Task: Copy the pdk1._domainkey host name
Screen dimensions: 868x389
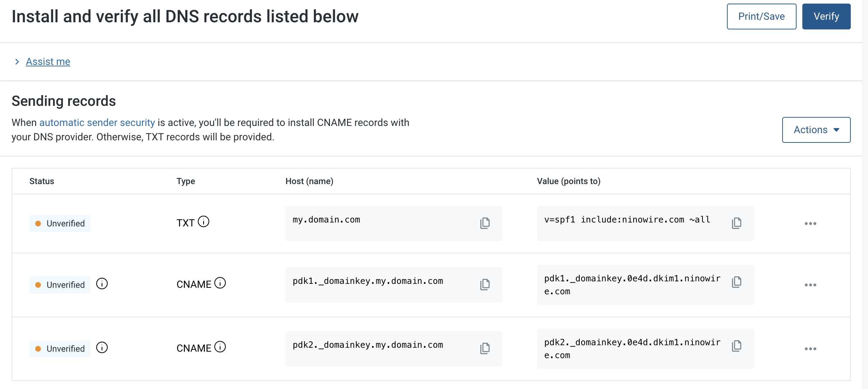Action: click(x=485, y=285)
